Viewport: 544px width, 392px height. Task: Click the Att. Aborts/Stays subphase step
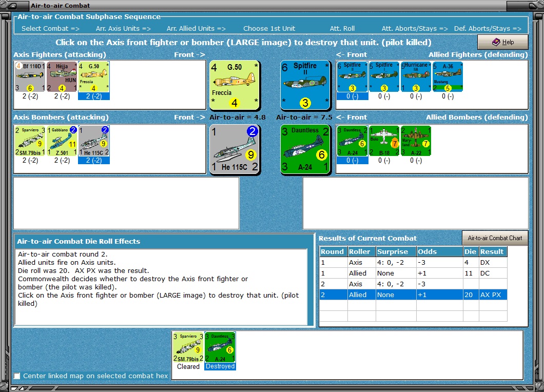coord(415,28)
